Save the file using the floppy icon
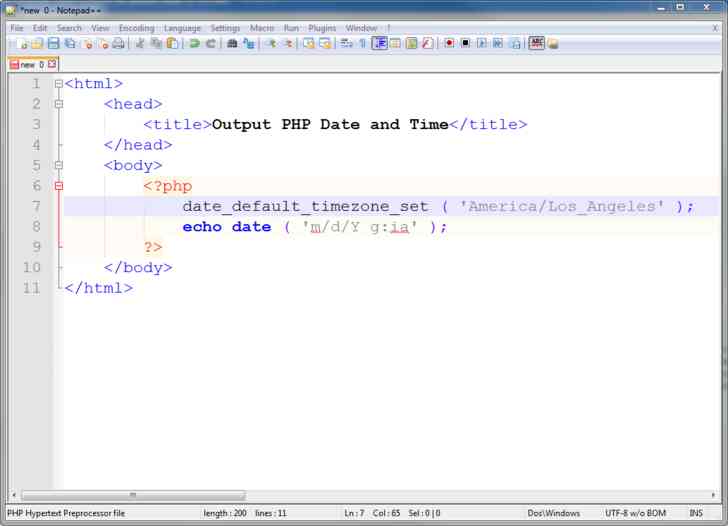Image resolution: width=728 pixels, height=526 pixels. click(53, 44)
